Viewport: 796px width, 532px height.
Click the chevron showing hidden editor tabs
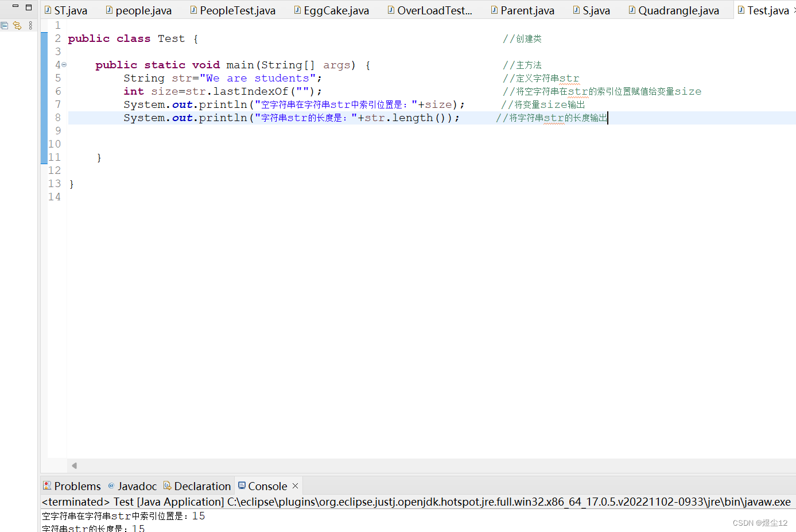point(793,10)
